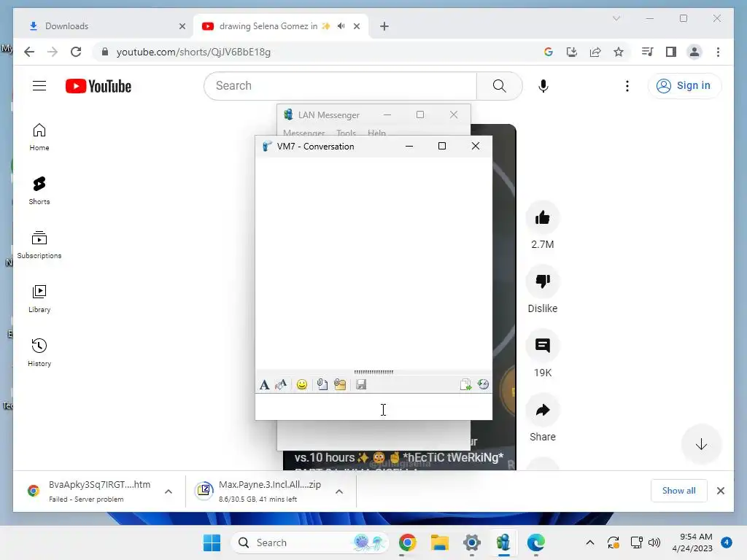Open Home in the YouTube sidebar
Screen dimensions: 747x560
[x=39, y=137]
